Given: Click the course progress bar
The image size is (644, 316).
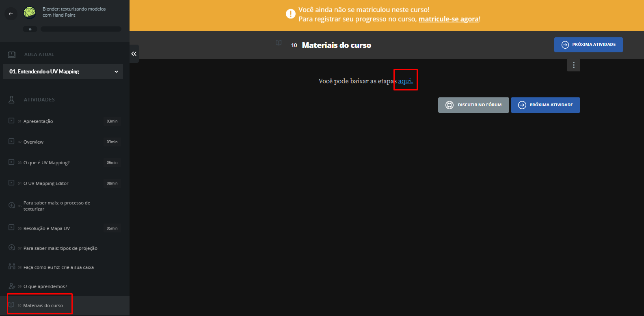Looking at the screenshot, I should tap(81, 29).
